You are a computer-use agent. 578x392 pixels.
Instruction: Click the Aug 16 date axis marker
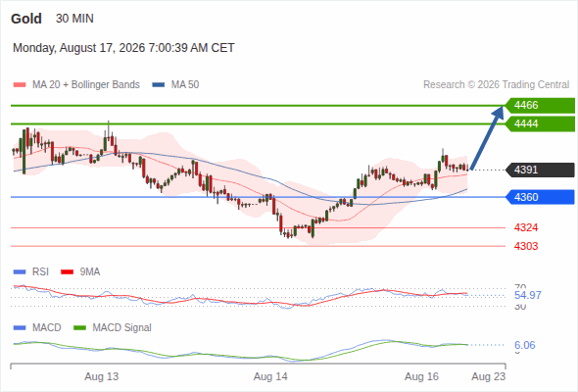click(x=421, y=376)
